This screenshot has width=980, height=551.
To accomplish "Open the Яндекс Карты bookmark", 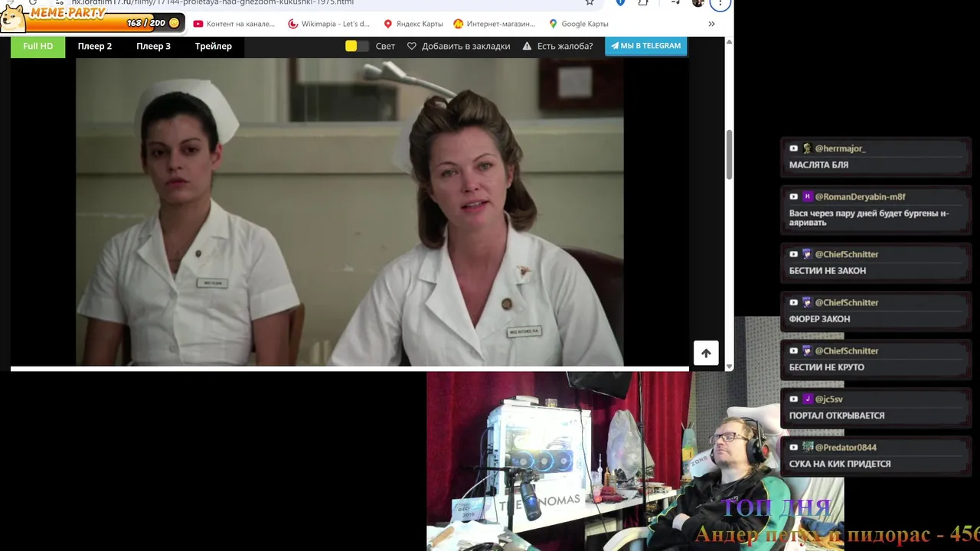I will (x=413, y=24).
